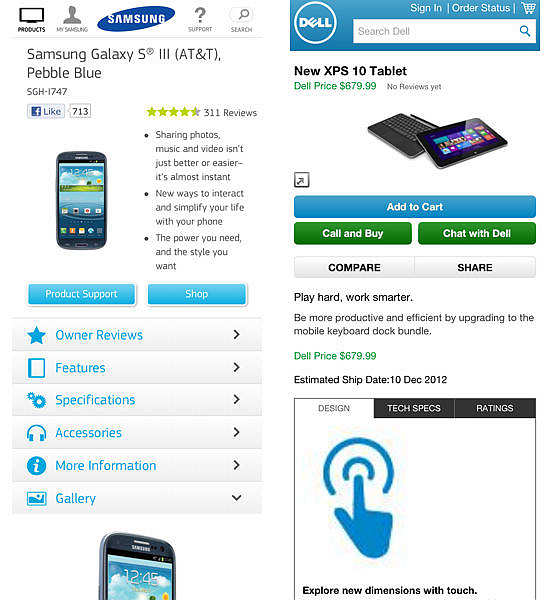Switch to the Tech Specs tab

click(414, 408)
